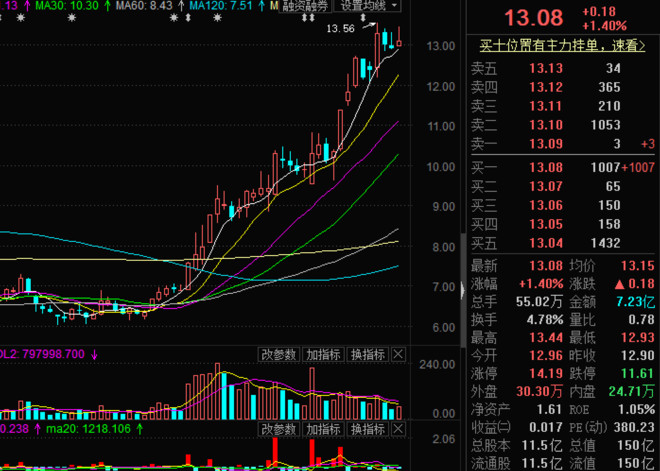
Task: Expand the 设置均线 dropdown arrow
Action: pyautogui.click(x=394, y=5)
